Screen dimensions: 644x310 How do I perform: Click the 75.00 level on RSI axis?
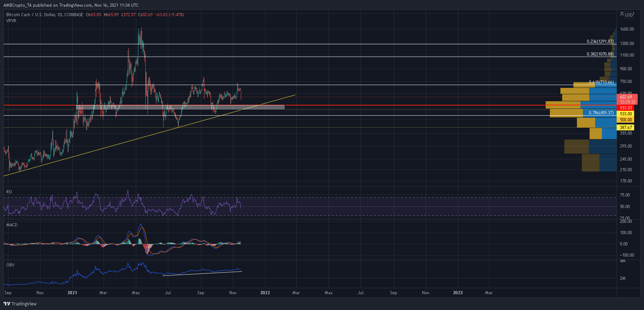[625, 195]
